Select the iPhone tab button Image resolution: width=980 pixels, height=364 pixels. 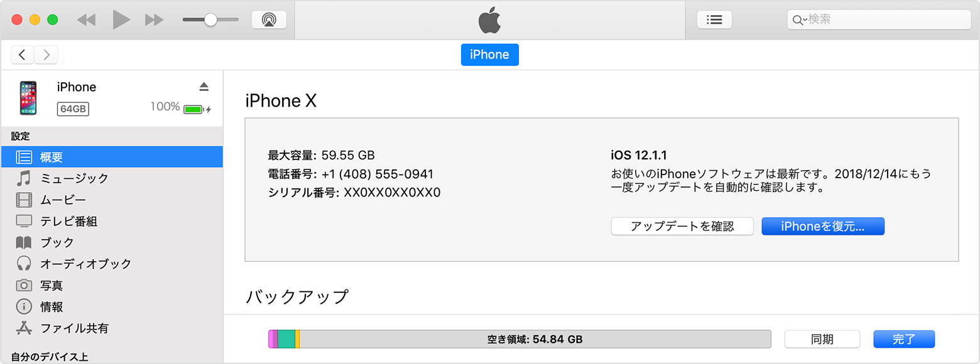click(x=489, y=55)
